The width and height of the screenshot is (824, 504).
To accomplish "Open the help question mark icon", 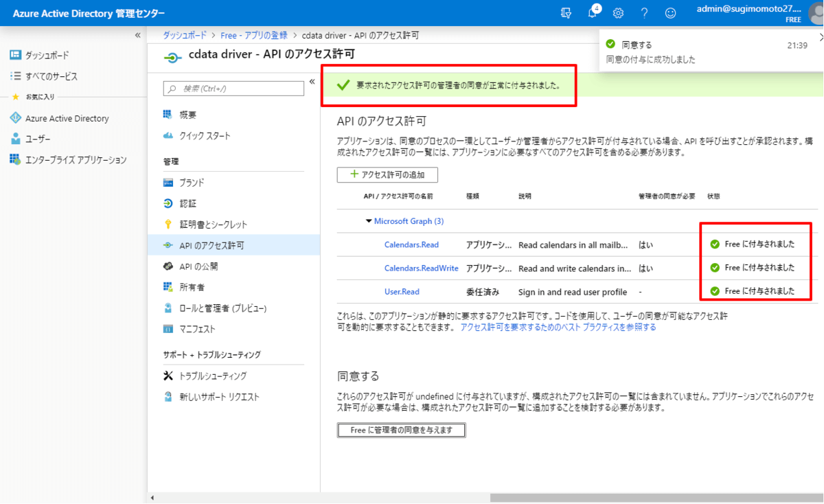I will (x=644, y=13).
